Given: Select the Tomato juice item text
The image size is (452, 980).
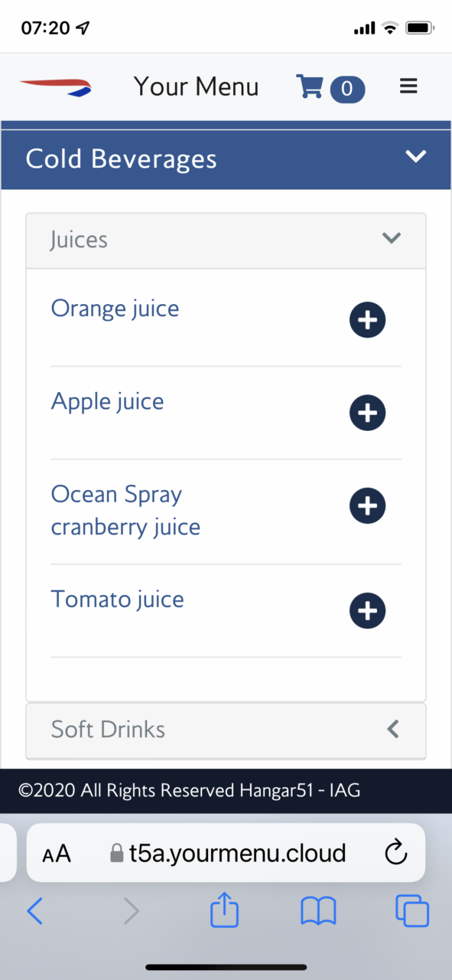Looking at the screenshot, I should coord(117,599).
